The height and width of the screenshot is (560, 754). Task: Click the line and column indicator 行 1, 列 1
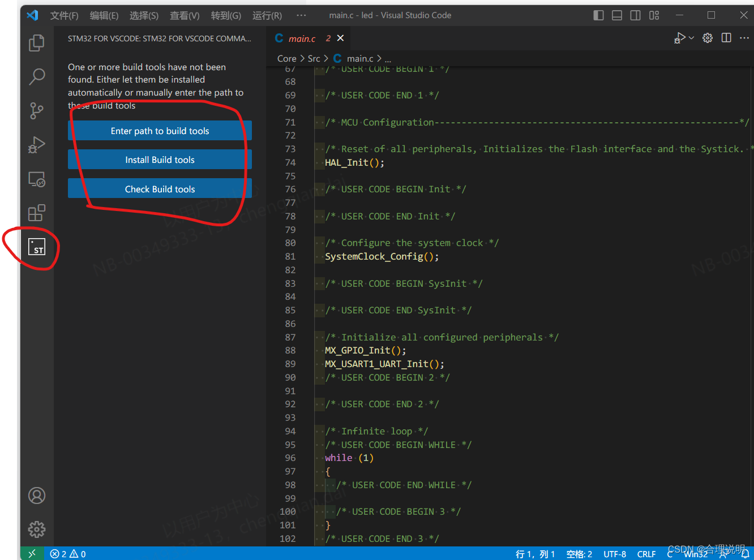pyautogui.click(x=535, y=554)
